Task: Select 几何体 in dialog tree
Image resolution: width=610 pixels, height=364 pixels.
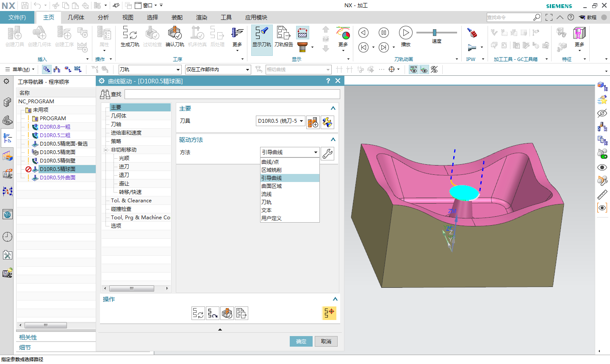Action: pyautogui.click(x=119, y=116)
